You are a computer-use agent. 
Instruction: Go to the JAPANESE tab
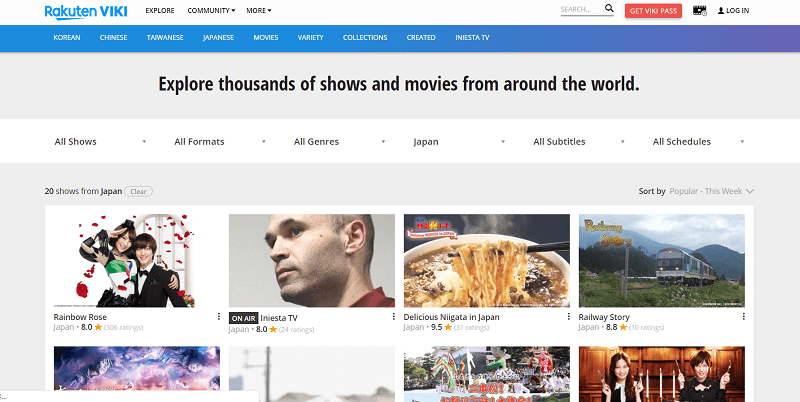pos(218,38)
